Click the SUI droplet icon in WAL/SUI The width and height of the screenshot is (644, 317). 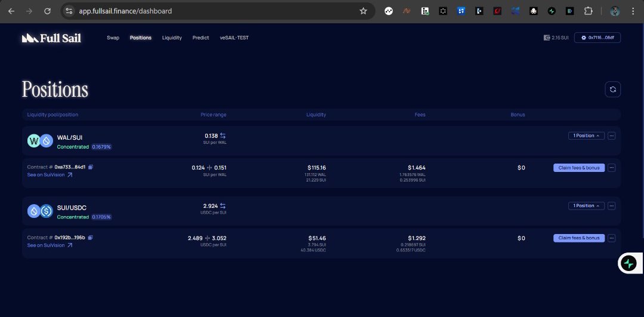point(47,141)
